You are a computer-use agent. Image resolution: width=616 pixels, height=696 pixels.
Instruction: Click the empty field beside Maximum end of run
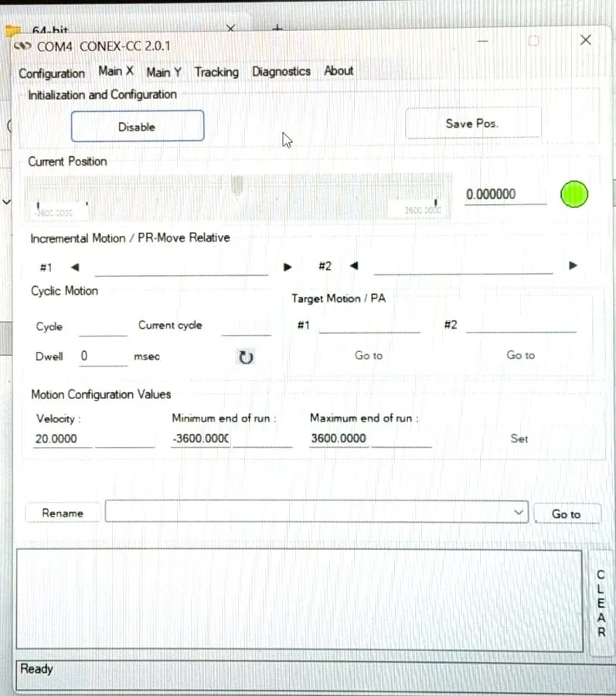401,438
